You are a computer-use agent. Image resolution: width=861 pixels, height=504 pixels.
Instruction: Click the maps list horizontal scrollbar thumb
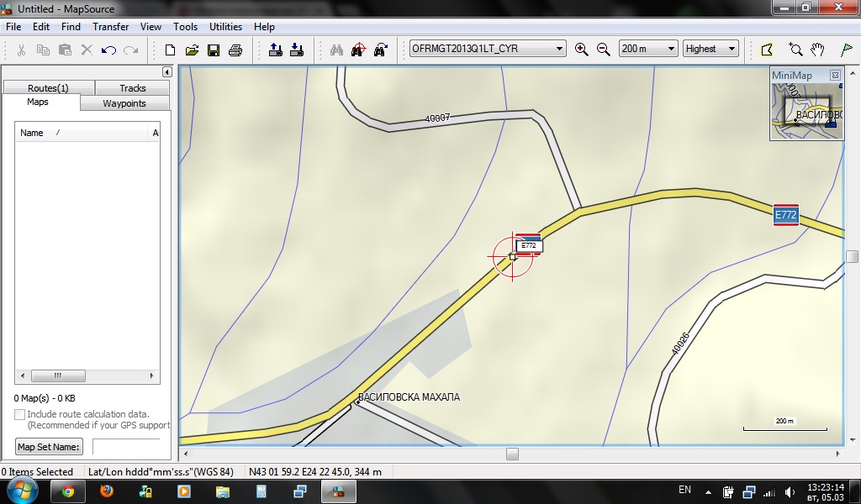(58, 375)
